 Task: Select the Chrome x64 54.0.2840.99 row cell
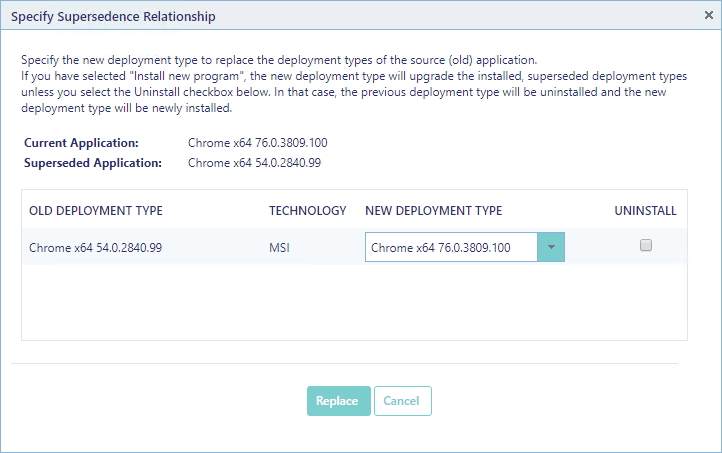96,247
